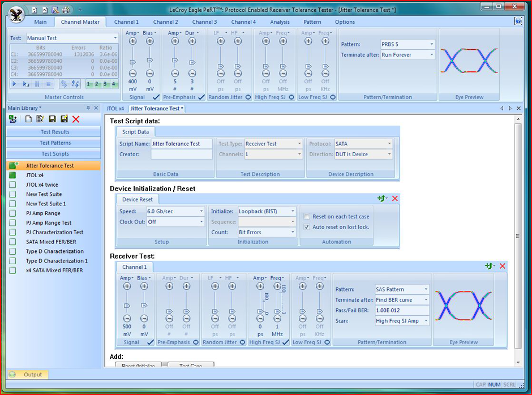Switch to the Main ribbon tab
The width and height of the screenshot is (532, 395).
(40, 22)
